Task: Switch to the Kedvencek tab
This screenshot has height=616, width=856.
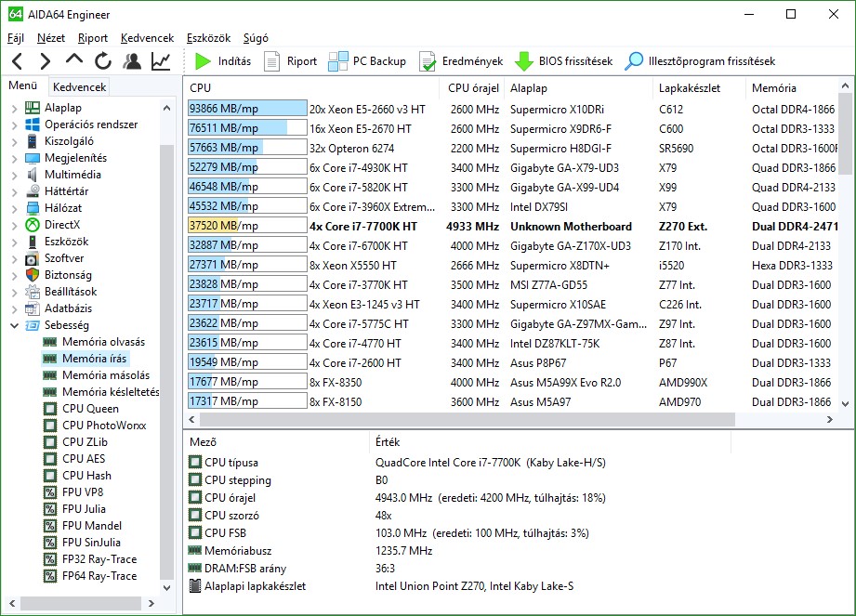Action: click(80, 87)
